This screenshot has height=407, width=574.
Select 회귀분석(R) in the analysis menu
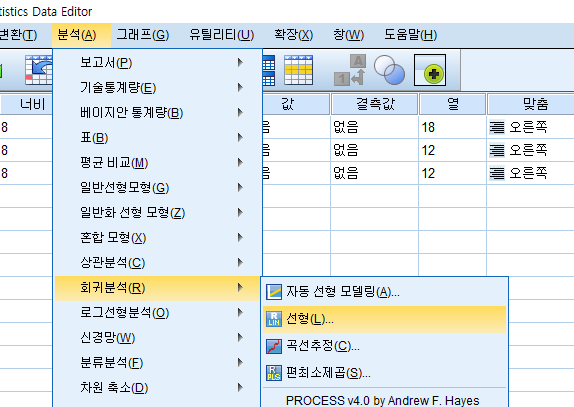pos(157,288)
